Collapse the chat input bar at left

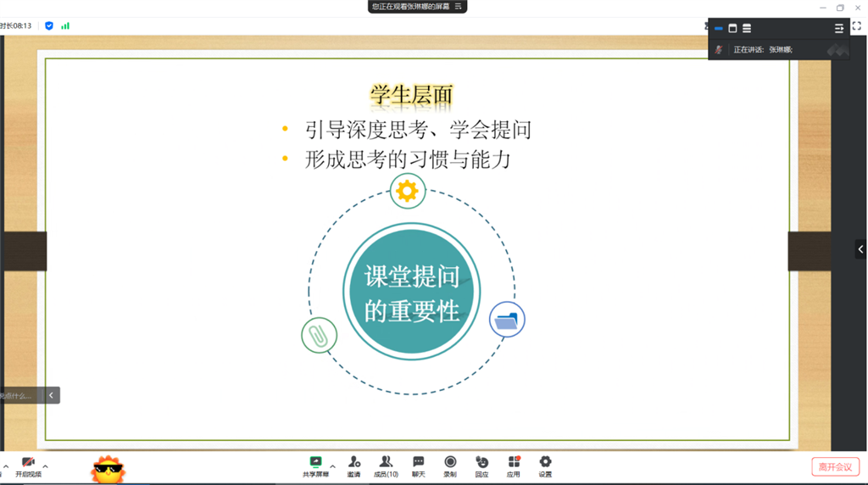point(51,395)
